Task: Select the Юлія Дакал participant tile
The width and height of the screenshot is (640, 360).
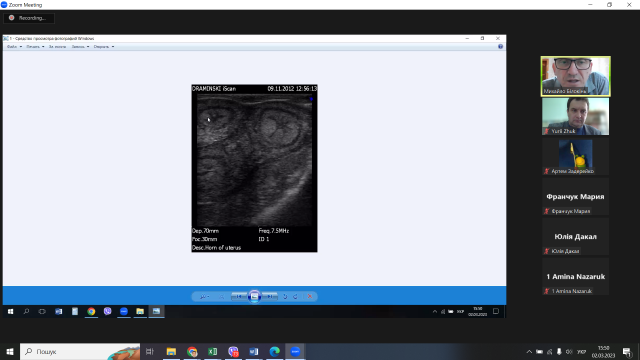Action: click(576, 236)
